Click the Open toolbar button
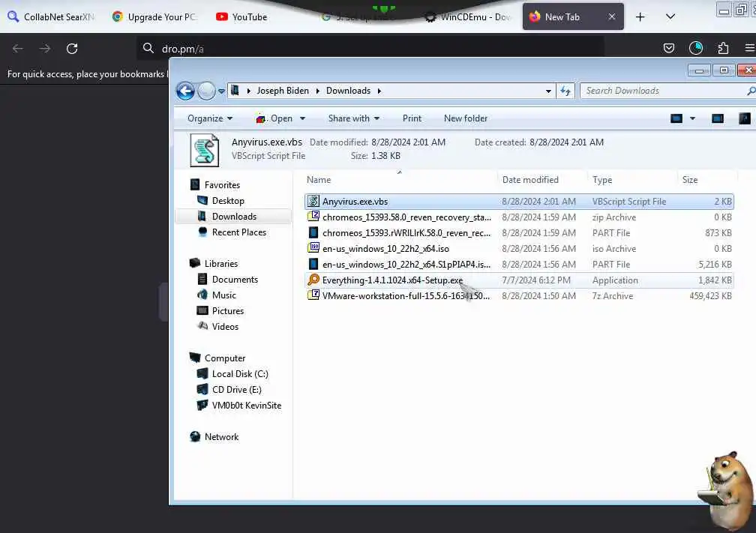756x533 pixels. (274, 118)
